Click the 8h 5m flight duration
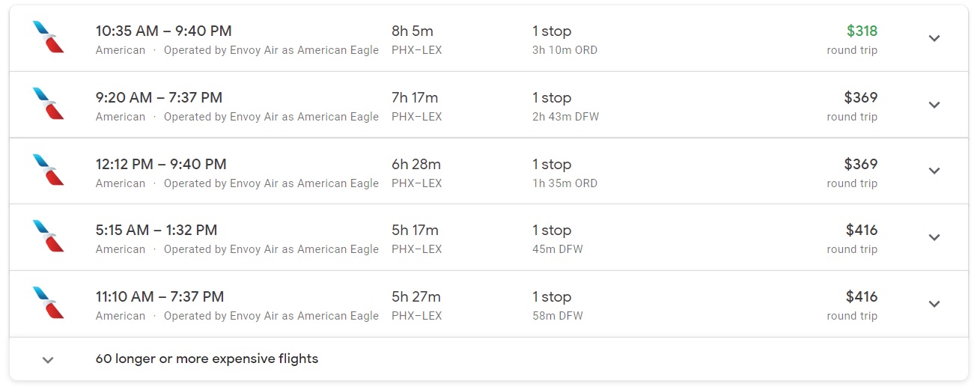This screenshot has height=387, width=980. (x=412, y=31)
